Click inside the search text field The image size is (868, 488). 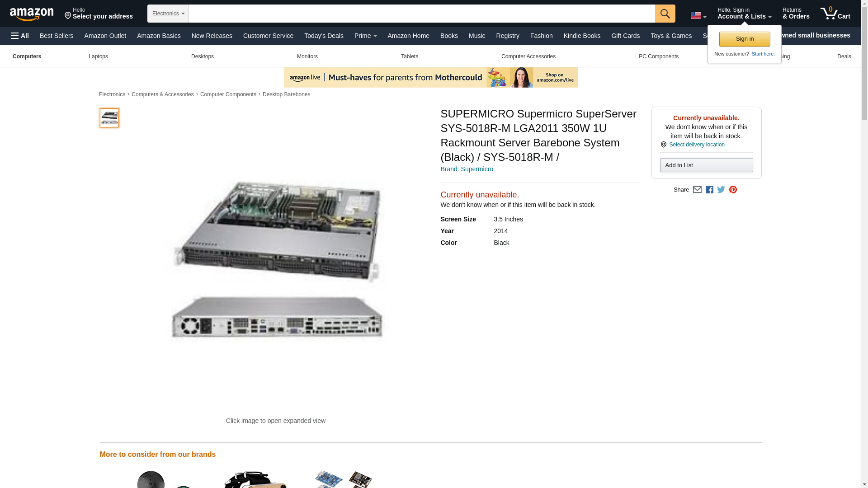point(421,14)
